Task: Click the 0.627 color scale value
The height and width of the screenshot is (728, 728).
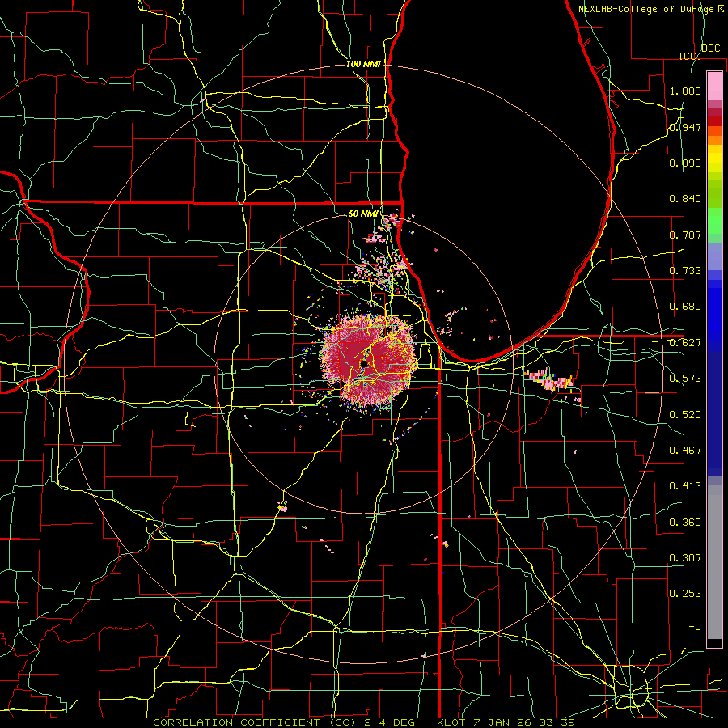Action: pos(685,343)
